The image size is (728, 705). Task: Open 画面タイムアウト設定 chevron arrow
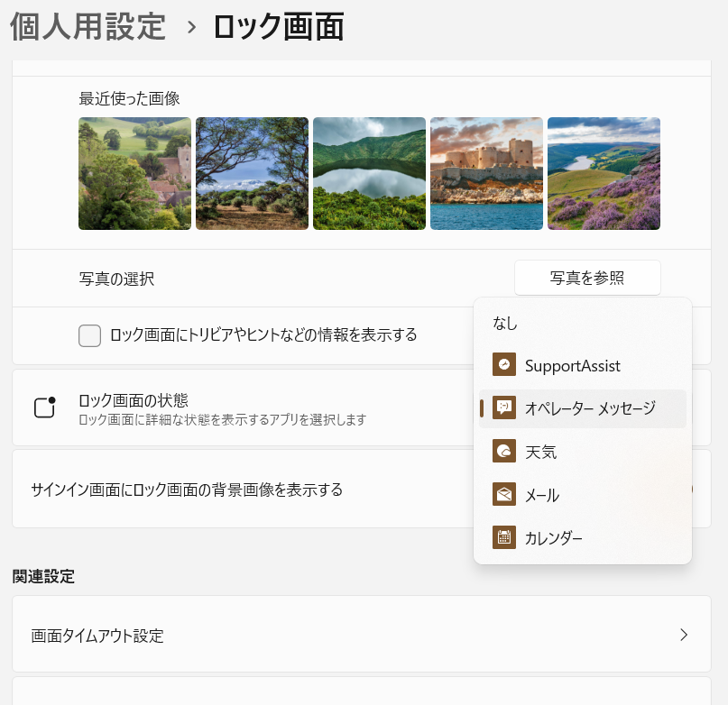(684, 635)
